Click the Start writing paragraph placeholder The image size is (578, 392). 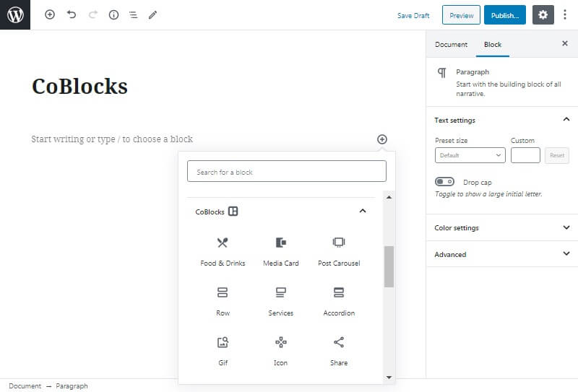click(112, 139)
